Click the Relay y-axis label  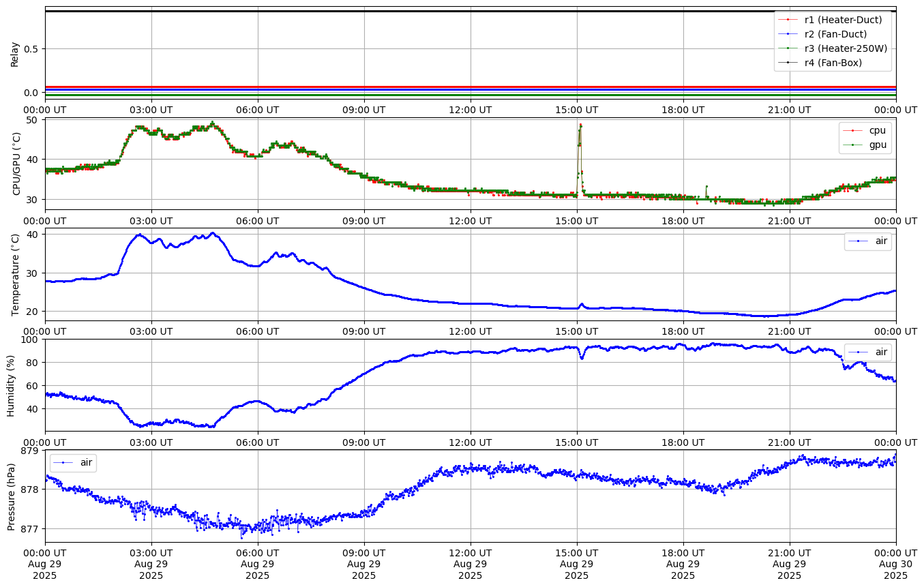click(x=14, y=54)
